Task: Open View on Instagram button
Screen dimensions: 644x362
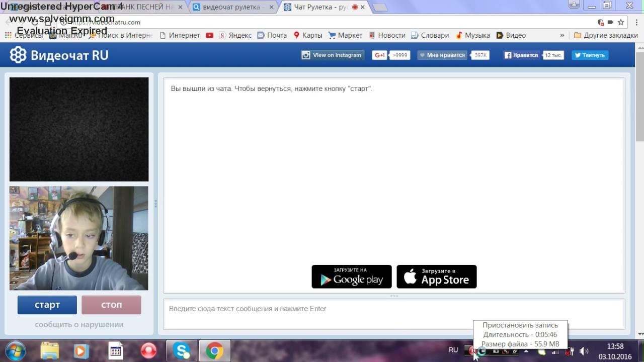Action: click(x=332, y=55)
